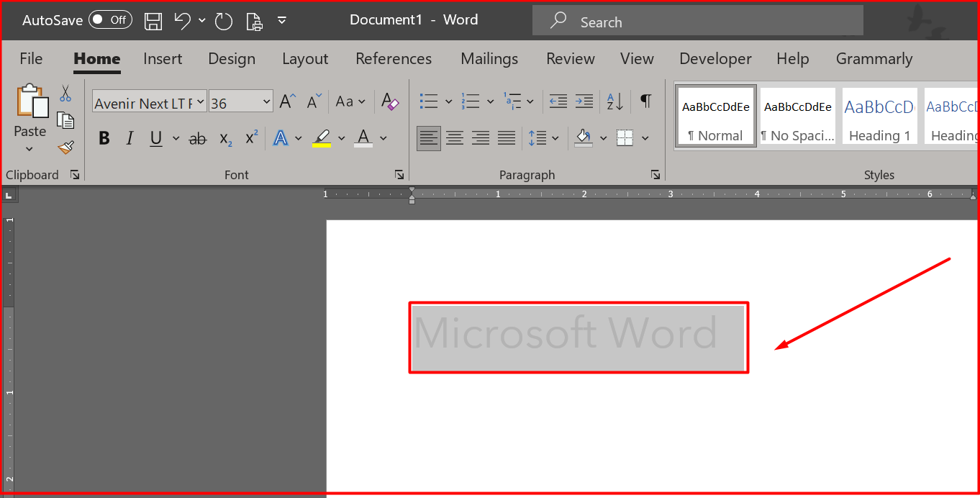Click the Sort A-Z icon
The height and width of the screenshot is (498, 980).
(x=615, y=101)
